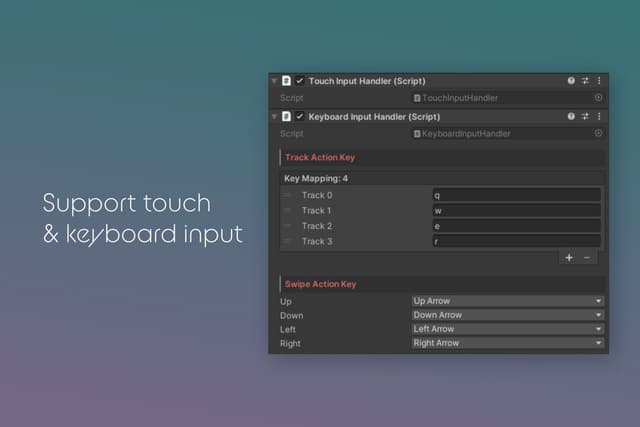Viewport: 640px width, 427px height.
Task: Click the Track 2 key field
Action: (x=516, y=226)
